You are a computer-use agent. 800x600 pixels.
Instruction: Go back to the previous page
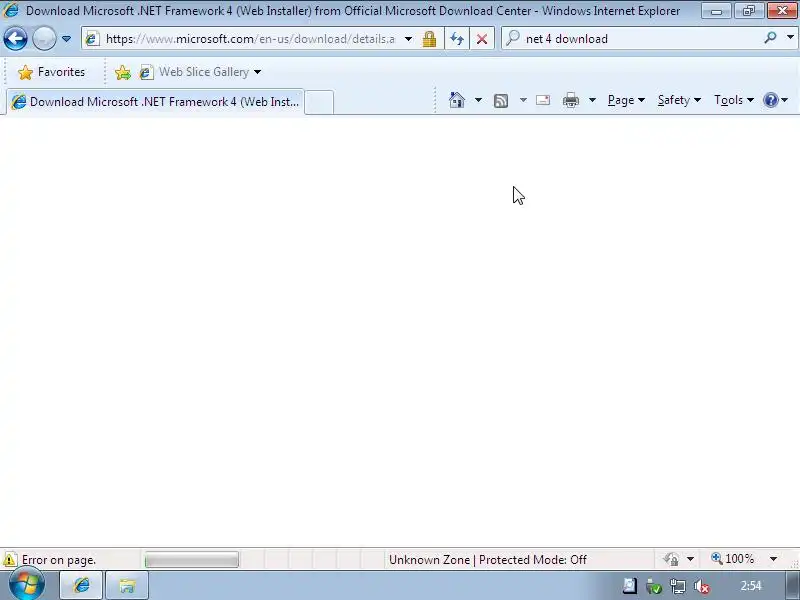click(x=15, y=39)
